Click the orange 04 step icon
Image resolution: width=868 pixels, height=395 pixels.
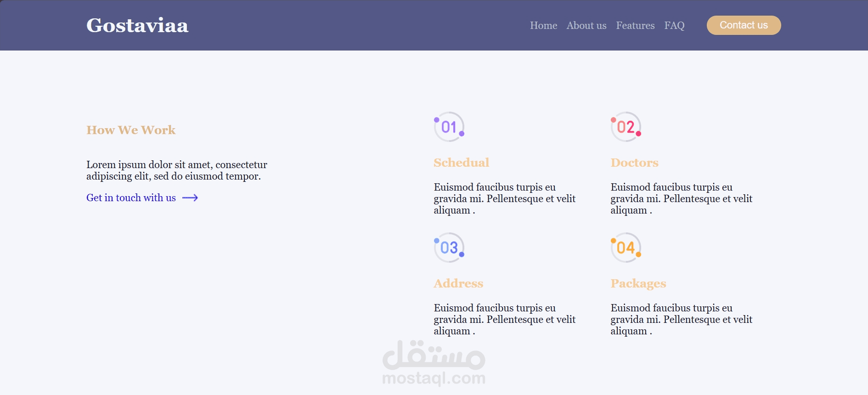click(626, 248)
